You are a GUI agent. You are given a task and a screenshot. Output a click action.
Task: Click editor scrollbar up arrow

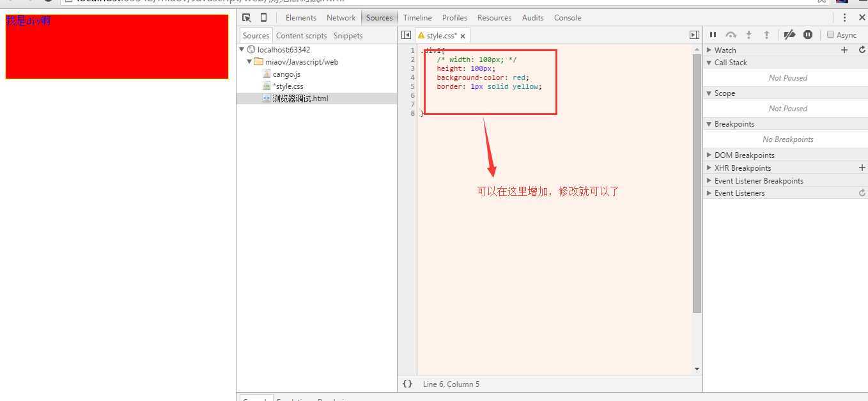[697, 49]
